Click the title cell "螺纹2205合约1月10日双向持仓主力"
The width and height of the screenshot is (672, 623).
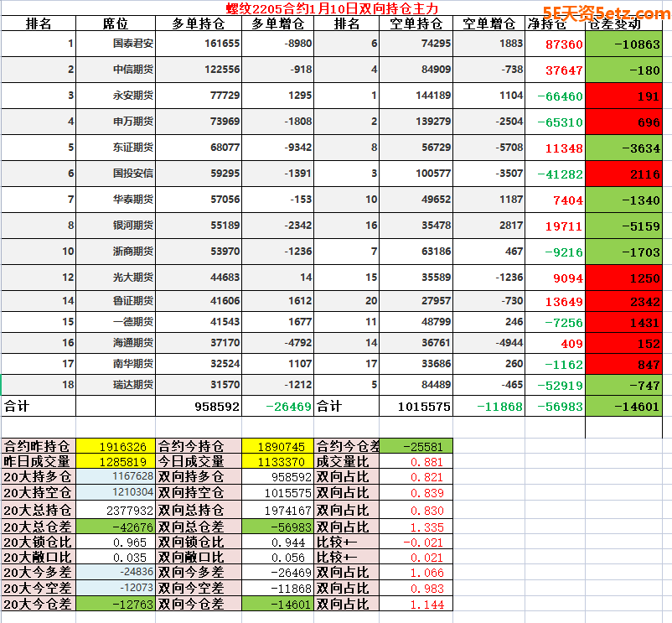pyautogui.click(x=331, y=8)
